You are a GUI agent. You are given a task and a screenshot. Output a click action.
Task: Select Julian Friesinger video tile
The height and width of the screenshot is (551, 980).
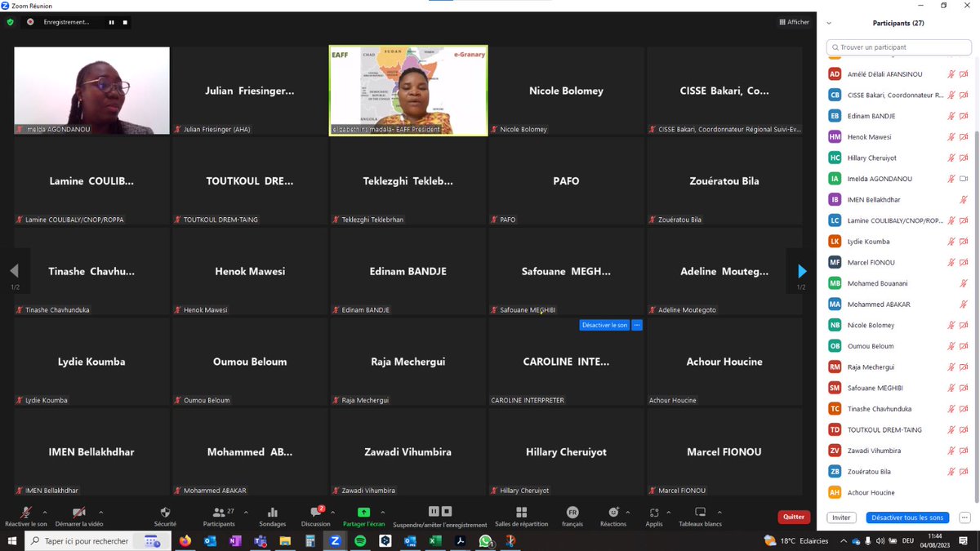point(250,91)
